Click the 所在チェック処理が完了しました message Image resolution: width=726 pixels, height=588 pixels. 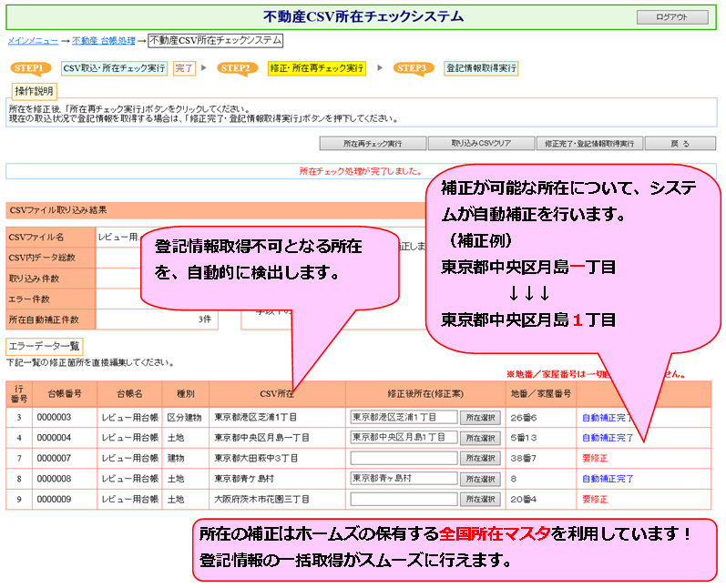[361, 171]
